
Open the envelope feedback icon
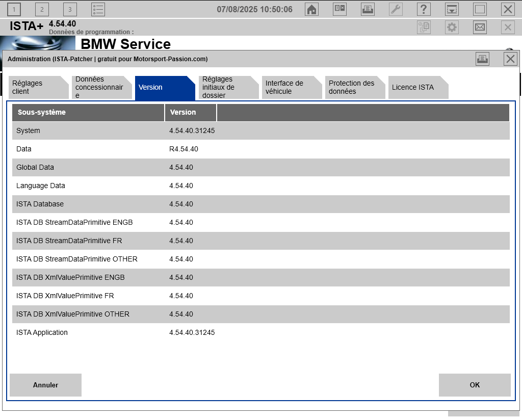pos(480,28)
